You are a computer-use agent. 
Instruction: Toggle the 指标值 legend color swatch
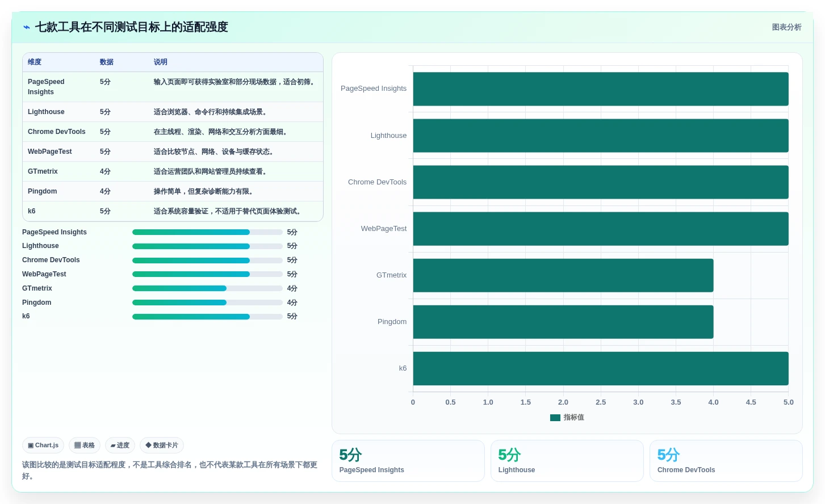555,418
